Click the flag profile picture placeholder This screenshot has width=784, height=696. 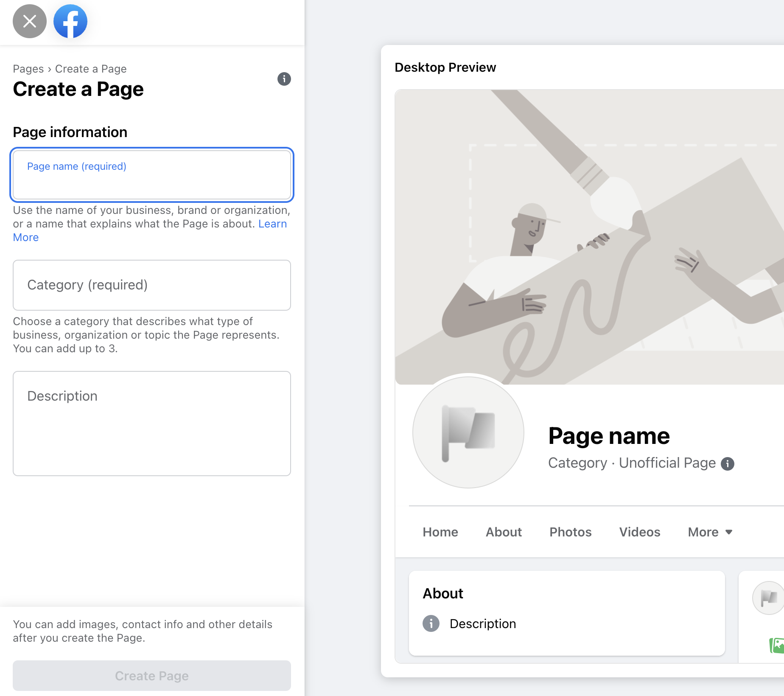[468, 432]
